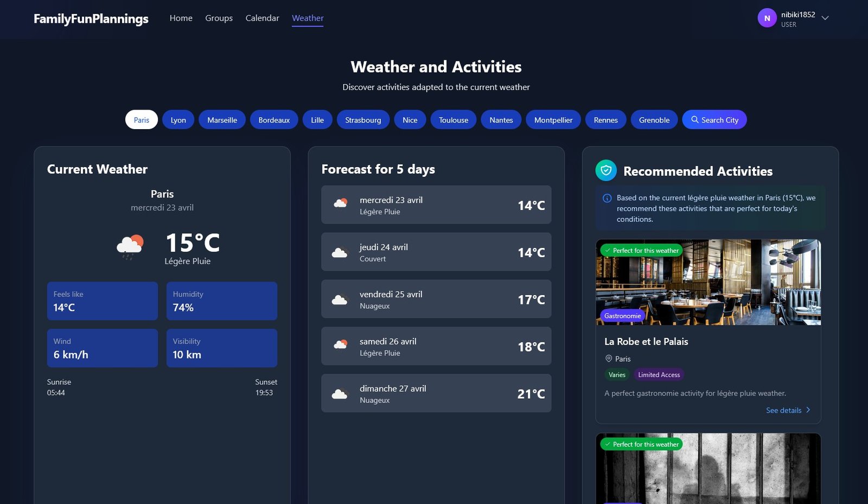The width and height of the screenshot is (868, 504).
Task: Go to the Groups page
Action: point(219,18)
